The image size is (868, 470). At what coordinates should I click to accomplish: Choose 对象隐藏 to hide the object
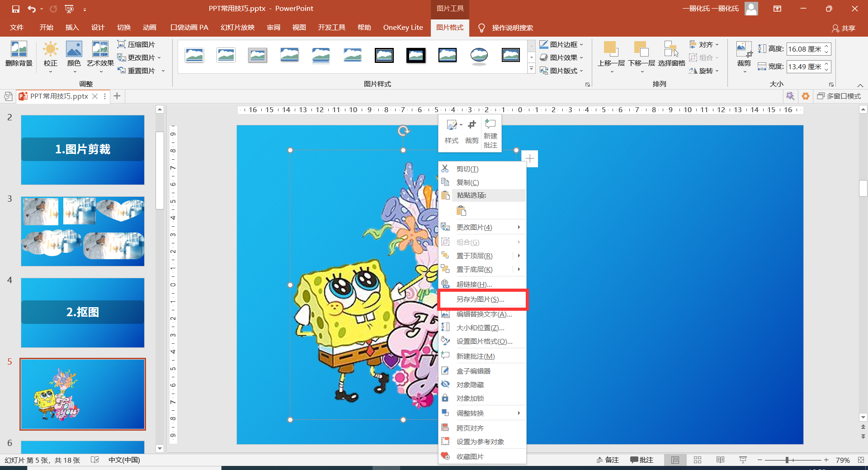(482, 385)
